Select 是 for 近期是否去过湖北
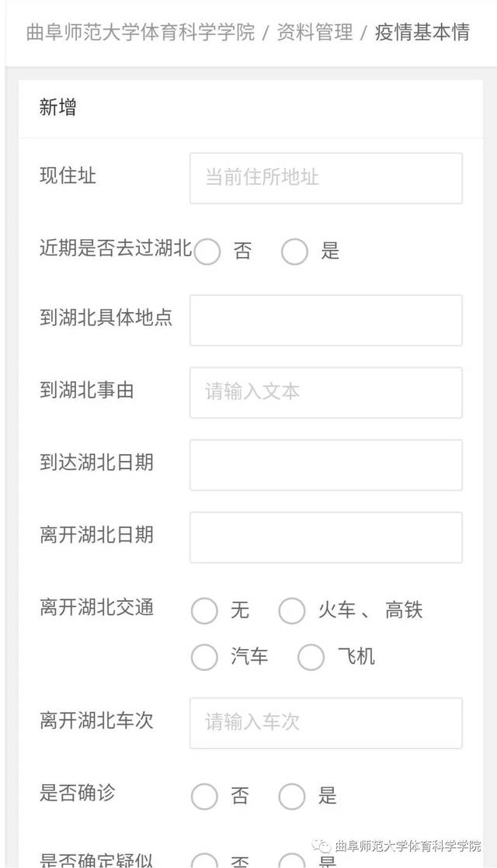The height and width of the screenshot is (868, 497). coord(294,252)
